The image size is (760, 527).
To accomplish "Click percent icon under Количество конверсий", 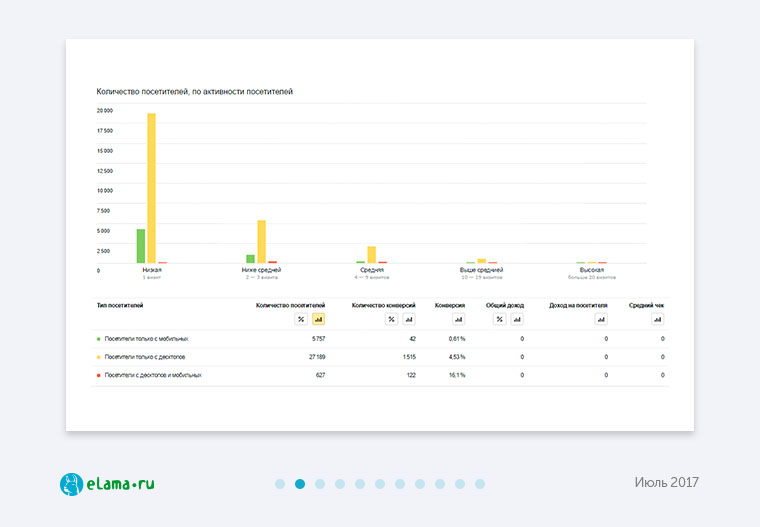I will tap(392, 319).
